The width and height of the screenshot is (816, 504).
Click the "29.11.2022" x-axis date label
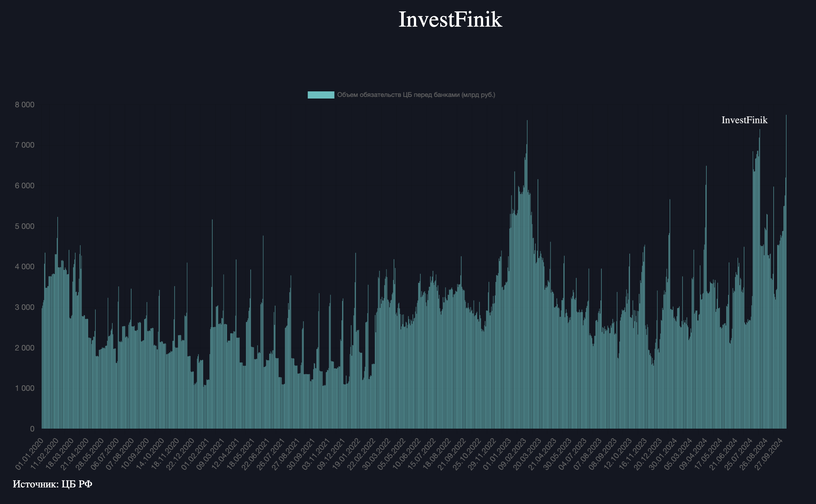pyautogui.click(x=483, y=454)
